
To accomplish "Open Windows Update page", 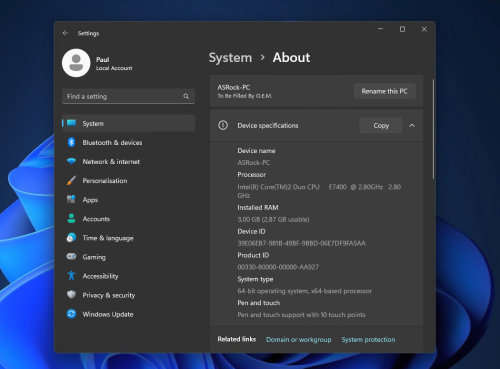I will click(x=129, y=314).
